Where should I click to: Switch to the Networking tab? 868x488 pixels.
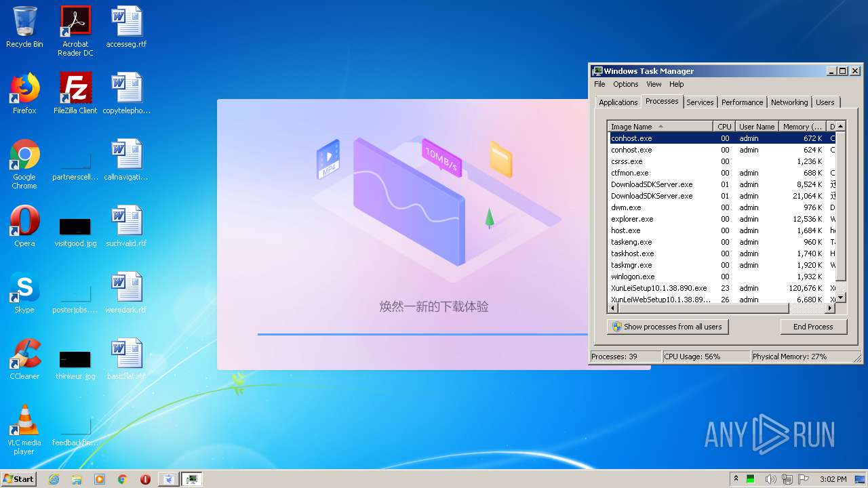click(x=789, y=102)
